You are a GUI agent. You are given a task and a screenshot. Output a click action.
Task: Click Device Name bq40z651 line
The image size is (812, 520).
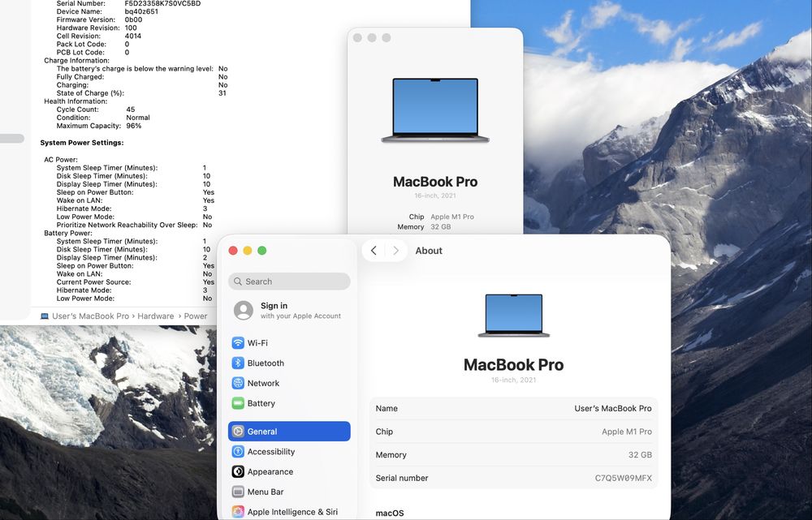pos(107,11)
